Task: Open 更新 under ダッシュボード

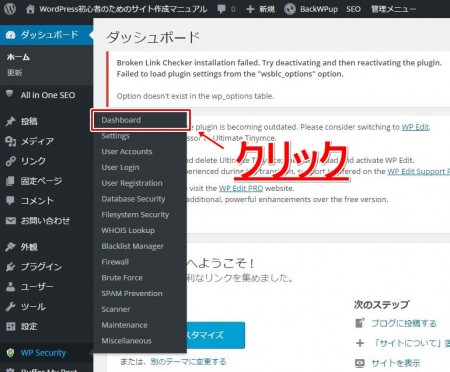Action: click(x=14, y=72)
